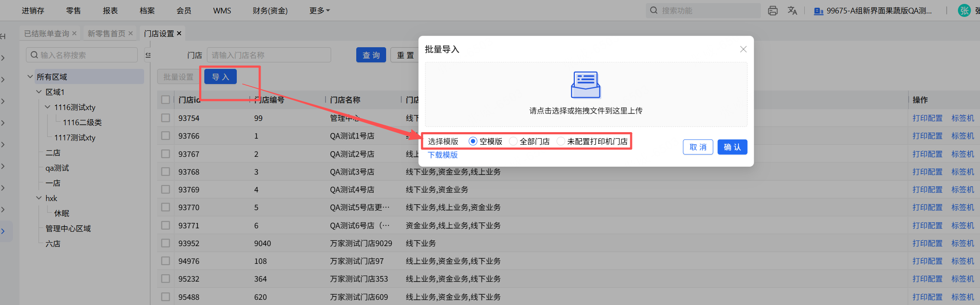Select the 1117测试xty tree item
Screen dimensions: 980x305
[74, 137]
